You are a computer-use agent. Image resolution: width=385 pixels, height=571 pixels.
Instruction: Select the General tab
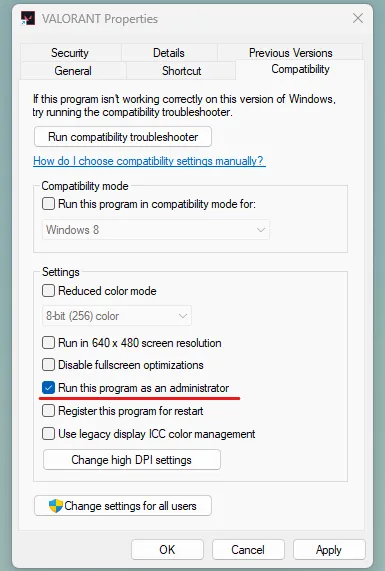[73, 71]
